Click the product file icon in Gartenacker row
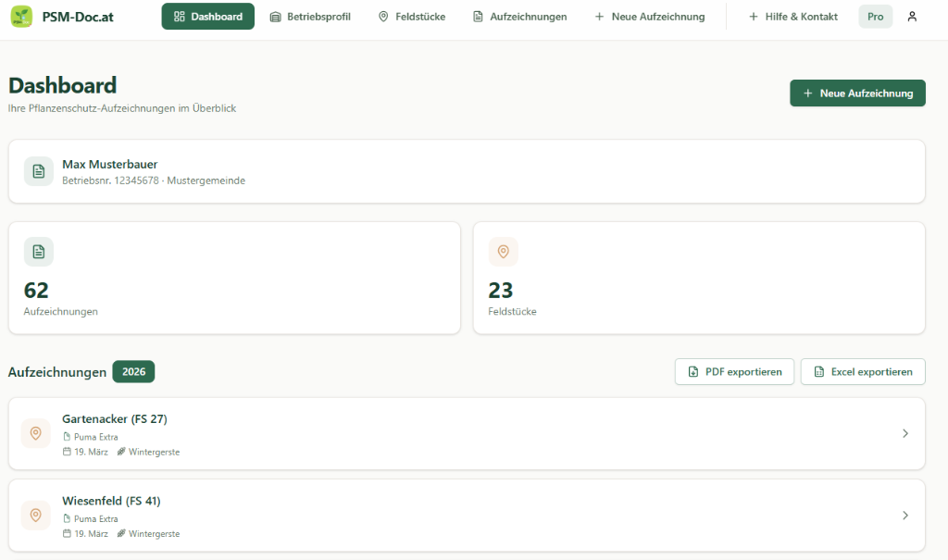This screenshot has width=948, height=560. (67, 437)
